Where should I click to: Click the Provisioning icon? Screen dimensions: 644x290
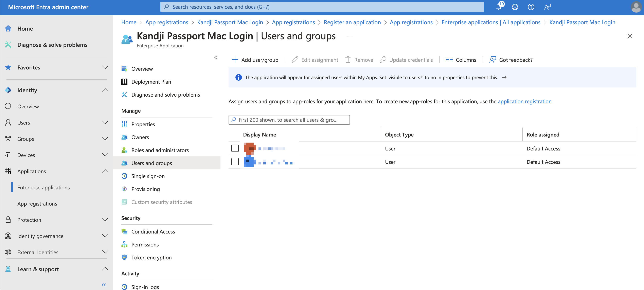pyautogui.click(x=124, y=189)
